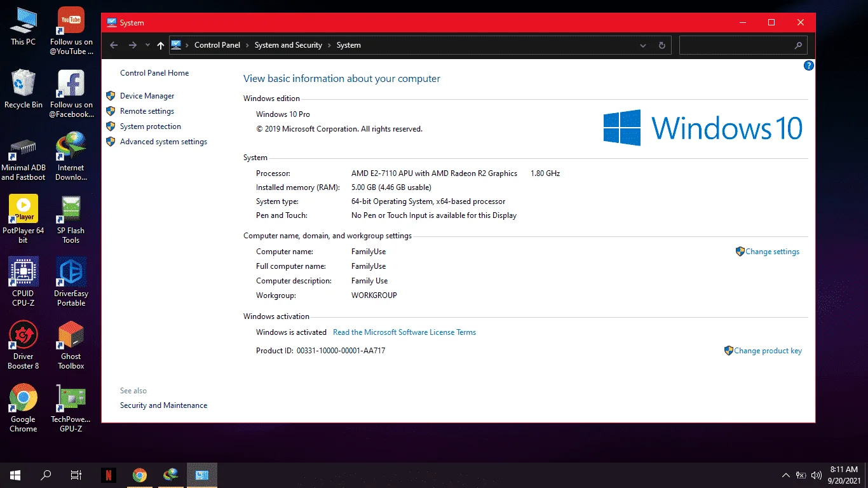Open recent locations dropdown arrow

pyautogui.click(x=147, y=45)
